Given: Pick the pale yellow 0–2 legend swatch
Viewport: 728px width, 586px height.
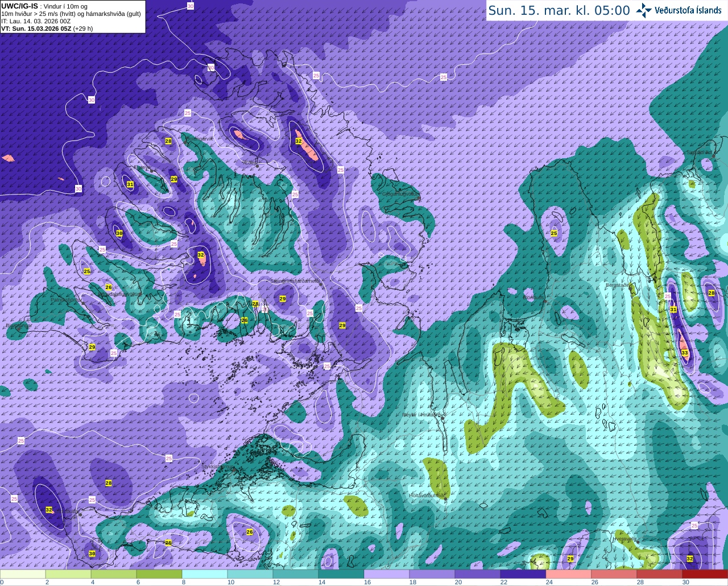Looking at the screenshot, I should pos(23,574).
